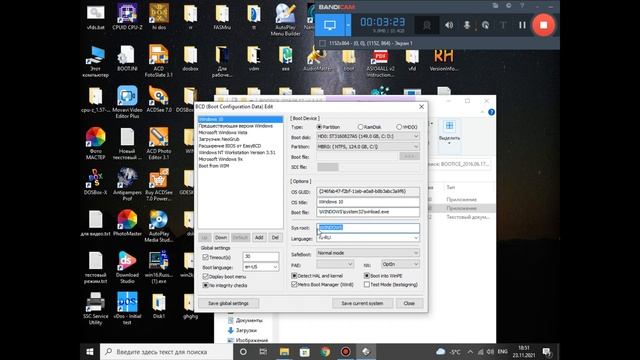
Task: Select Bandicam screen recording mode monitor icon
Action: [330, 25]
